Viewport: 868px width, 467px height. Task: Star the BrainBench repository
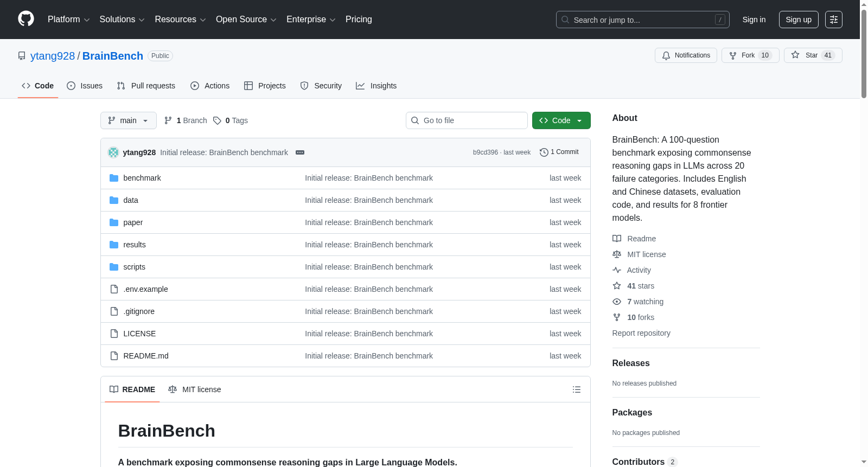click(813, 55)
